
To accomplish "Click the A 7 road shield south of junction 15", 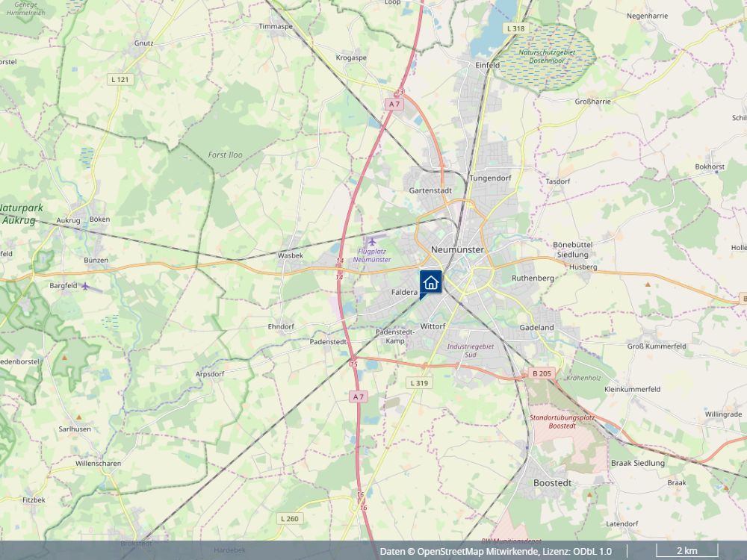I will [x=359, y=396].
